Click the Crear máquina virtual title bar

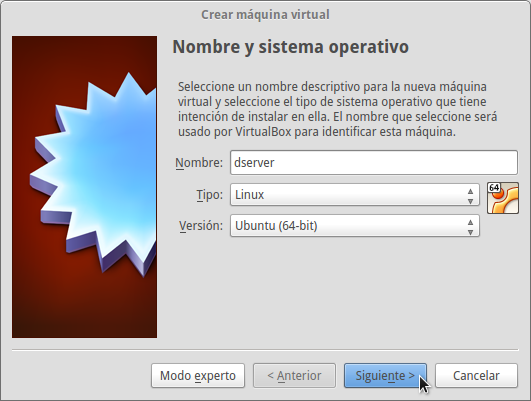point(265,15)
